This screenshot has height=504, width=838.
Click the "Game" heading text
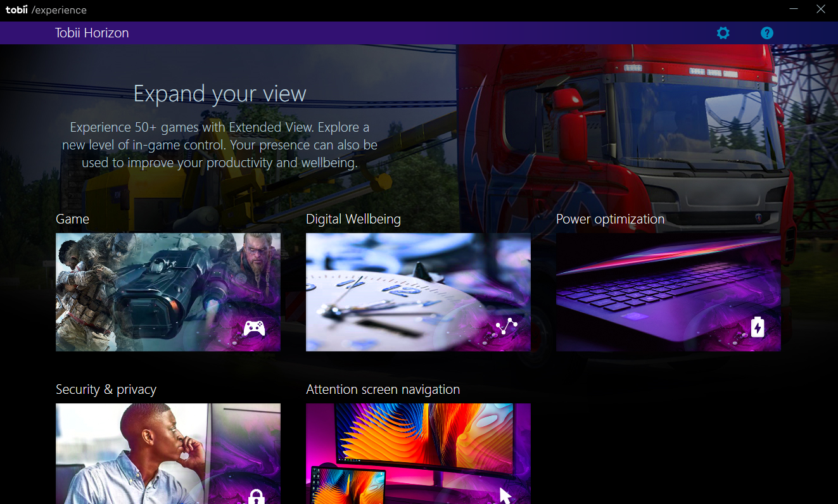[x=72, y=219]
